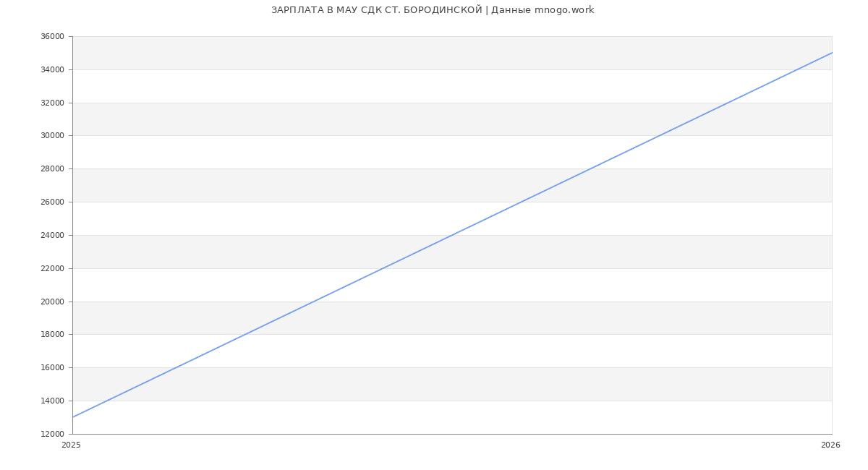This screenshot has width=868, height=470.
Task: Click the 24000 y-axis label
Action: pyautogui.click(x=52, y=235)
